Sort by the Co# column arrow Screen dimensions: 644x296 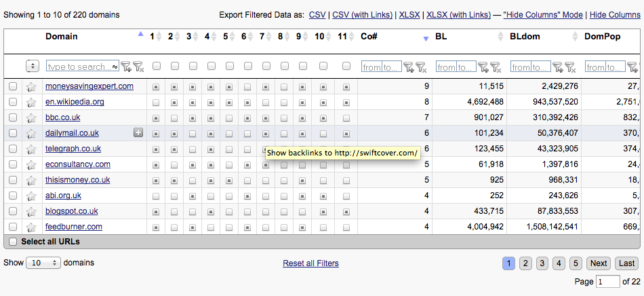pos(426,39)
